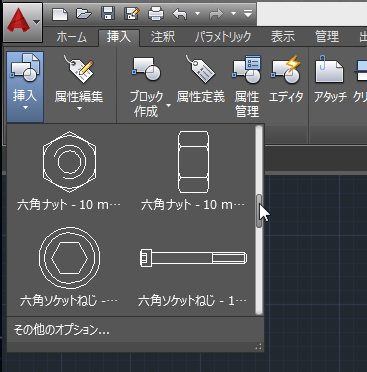Open the undo history dropdown arrow
Viewport: 367px width, 372px height.
(197, 14)
